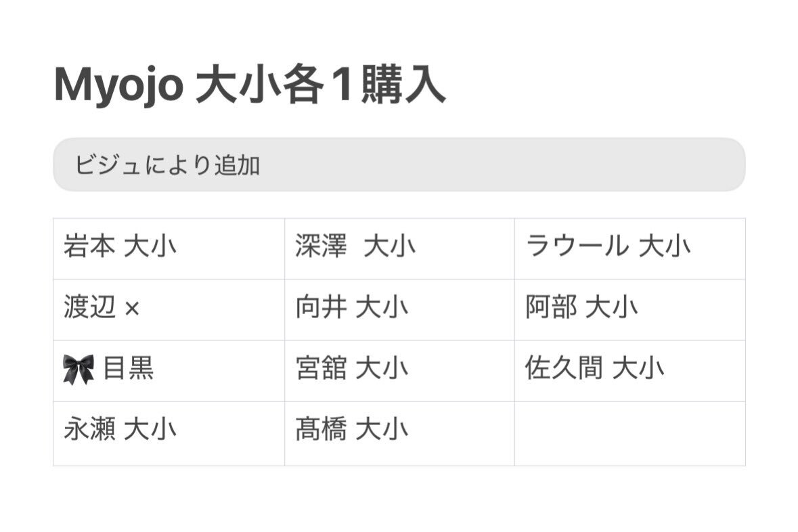Click the black ribbon emoji beside 目黒
The height and width of the screenshot is (532, 798).
click(x=79, y=369)
